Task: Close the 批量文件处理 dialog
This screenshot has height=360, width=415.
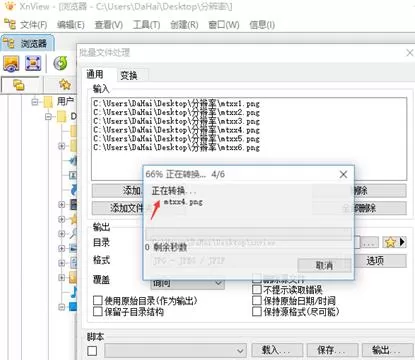Action: 410,53
